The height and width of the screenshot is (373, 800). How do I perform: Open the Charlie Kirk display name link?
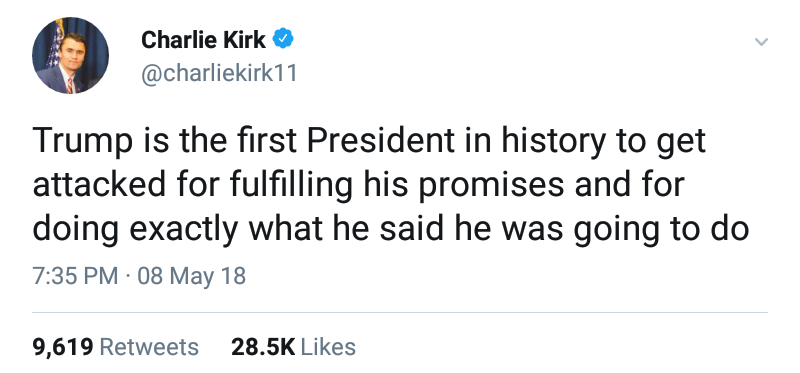pos(203,40)
